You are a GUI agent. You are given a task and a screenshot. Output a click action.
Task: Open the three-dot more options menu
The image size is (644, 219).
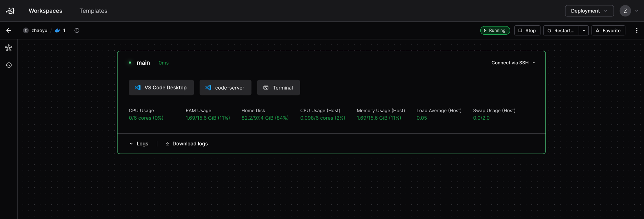[x=636, y=31]
